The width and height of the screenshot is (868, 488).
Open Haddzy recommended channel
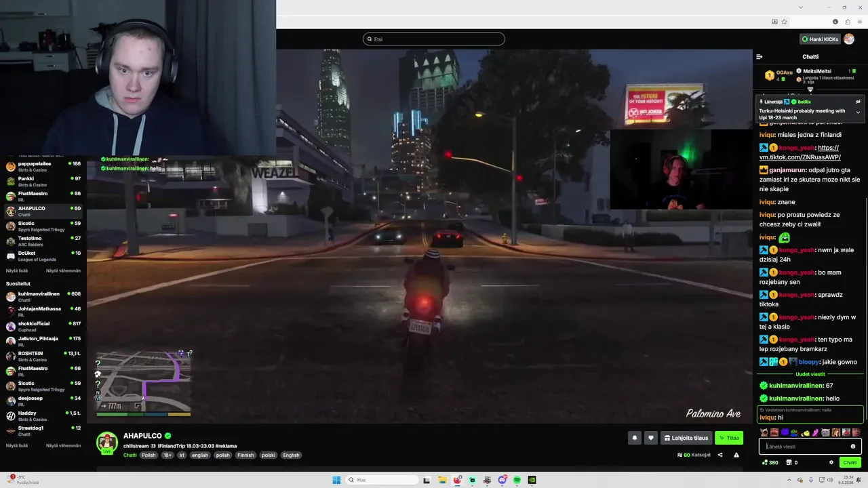[43, 415]
